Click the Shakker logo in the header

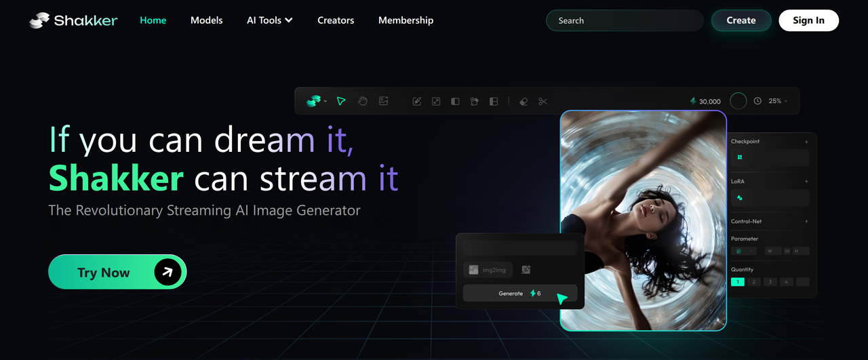[x=73, y=20]
